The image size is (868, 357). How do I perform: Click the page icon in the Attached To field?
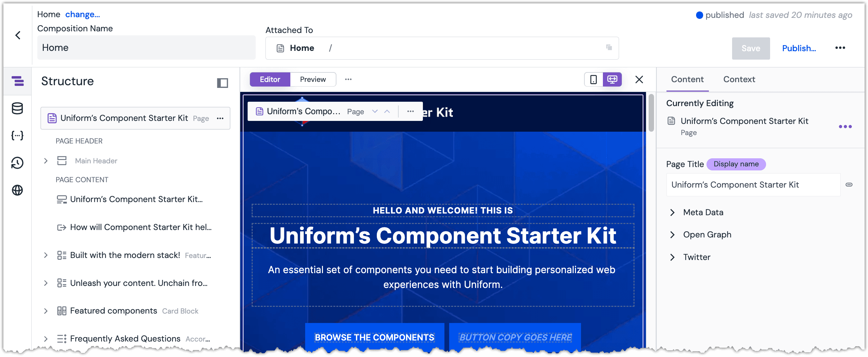(280, 48)
